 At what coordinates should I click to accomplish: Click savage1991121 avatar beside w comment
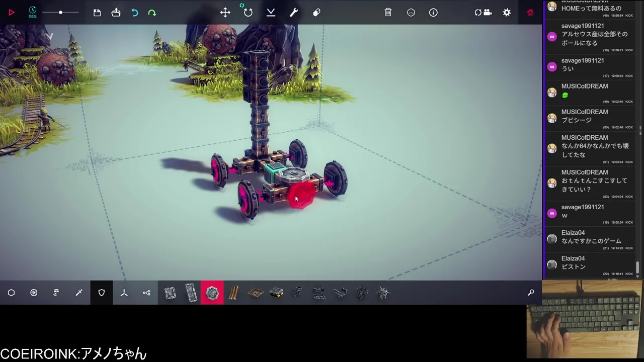552,213
